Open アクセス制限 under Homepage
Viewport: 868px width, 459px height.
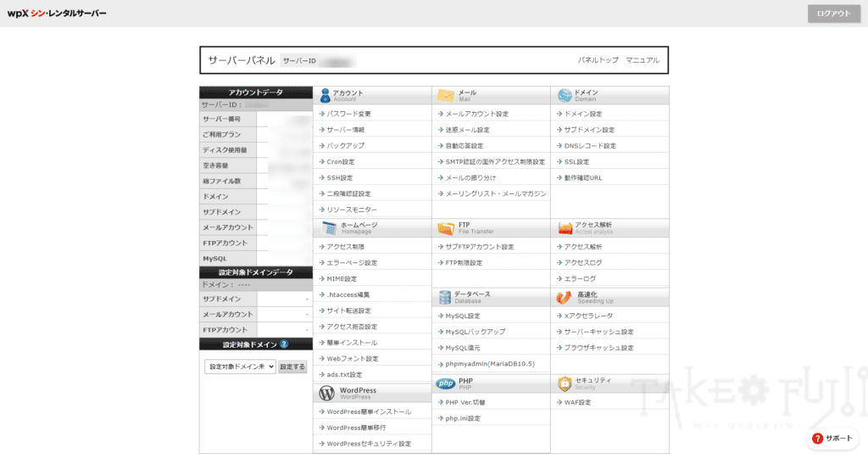tap(346, 247)
